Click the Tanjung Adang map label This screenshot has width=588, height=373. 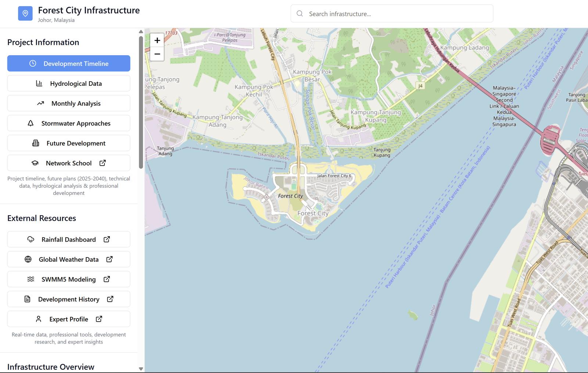click(165, 151)
